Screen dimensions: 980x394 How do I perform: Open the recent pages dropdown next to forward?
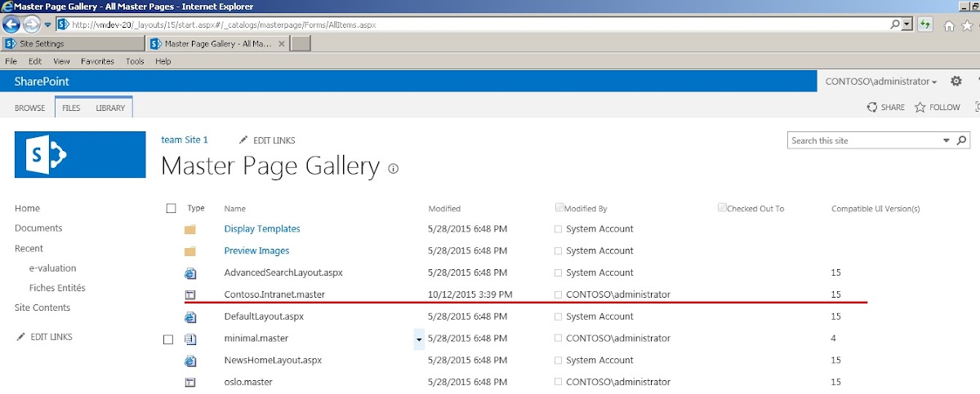[47, 25]
